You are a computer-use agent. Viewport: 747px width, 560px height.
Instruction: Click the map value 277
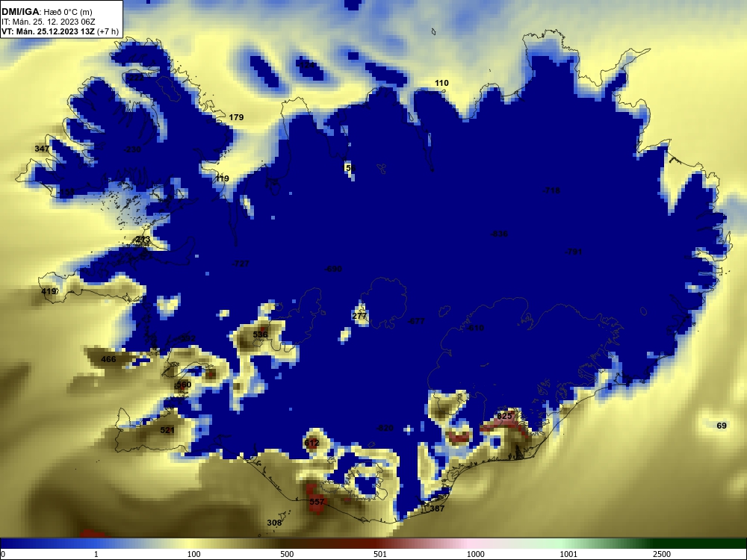359,316
